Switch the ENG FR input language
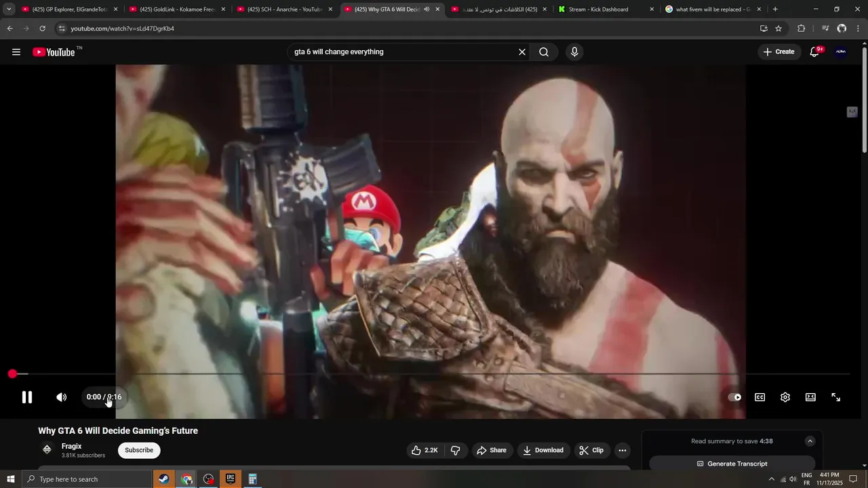The height and width of the screenshot is (488, 868). tap(806, 479)
